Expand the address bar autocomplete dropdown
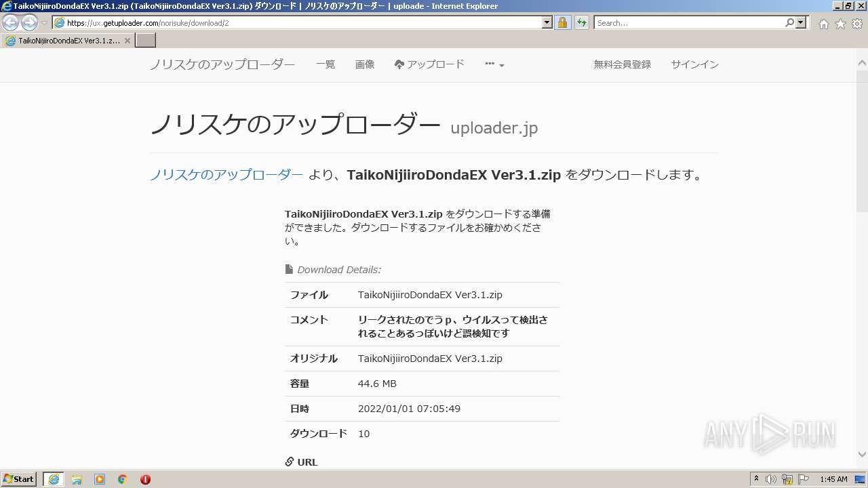Image resolution: width=868 pixels, height=488 pixels. tap(547, 22)
